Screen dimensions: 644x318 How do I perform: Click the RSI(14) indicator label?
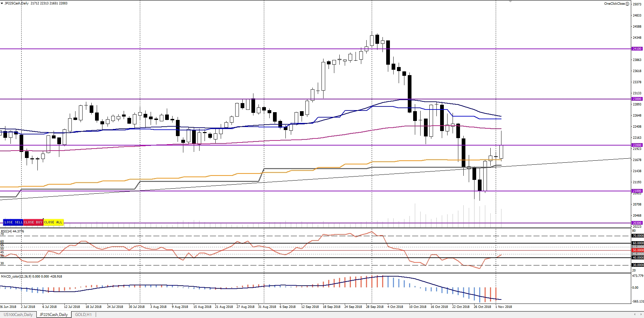12,231
